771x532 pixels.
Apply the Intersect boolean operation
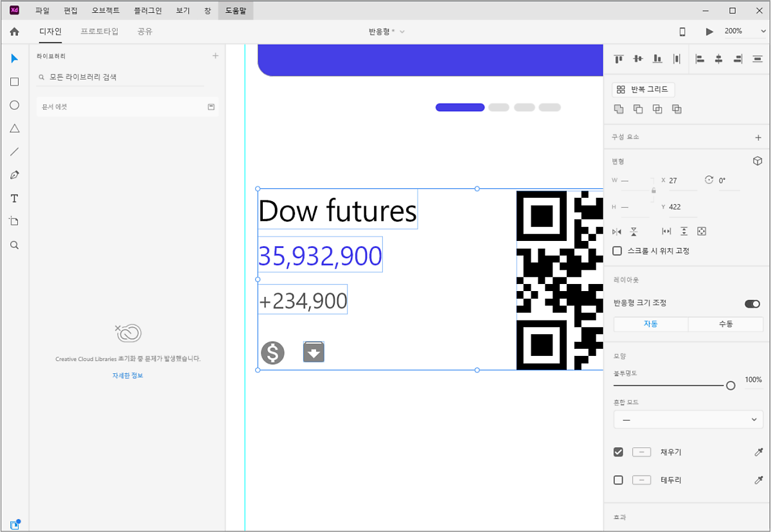point(657,109)
